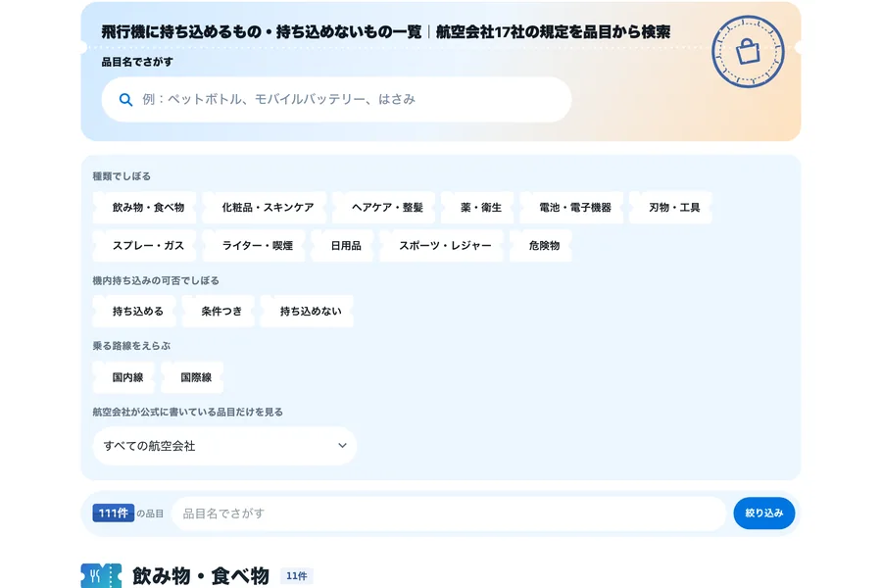Image resolution: width=882 pixels, height=588 pixels.
Task: Click the fork-and-knife category icon
Action: click(x=101, y=575)
